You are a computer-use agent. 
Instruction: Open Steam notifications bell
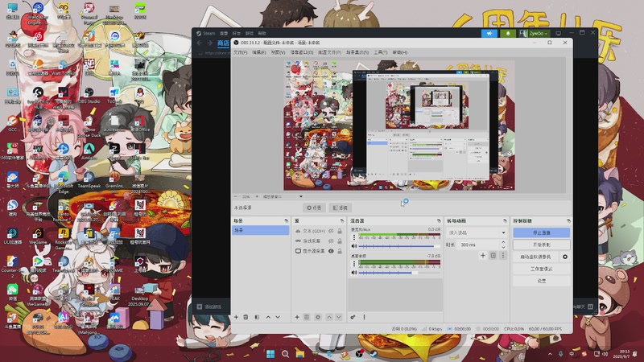pyautogui.click(x=508, y=33)
